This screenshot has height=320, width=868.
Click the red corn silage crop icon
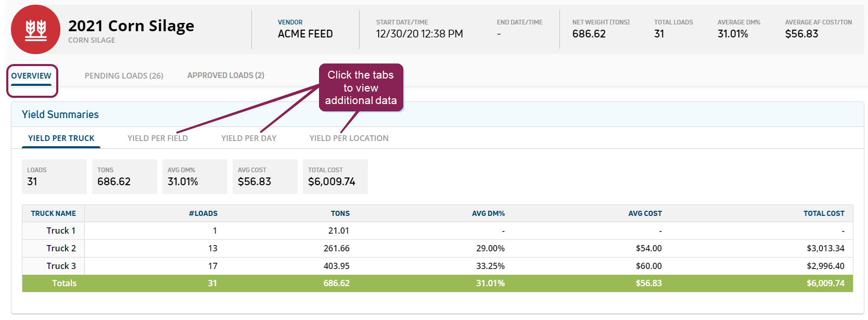[x=35, y=30]
